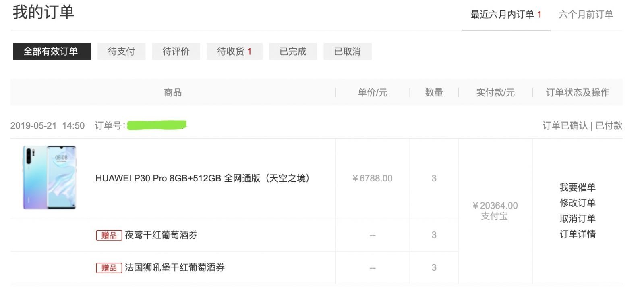View the 已取消 orders tab

pos(348,51)
